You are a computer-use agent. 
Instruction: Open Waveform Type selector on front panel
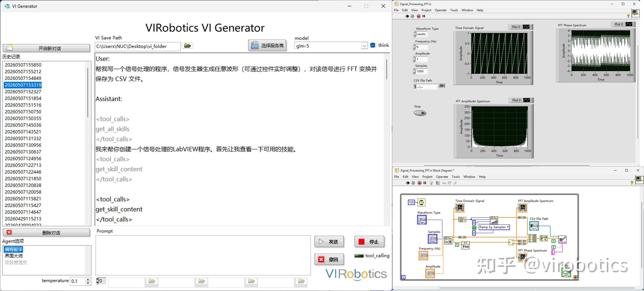[x=422, y=34]
